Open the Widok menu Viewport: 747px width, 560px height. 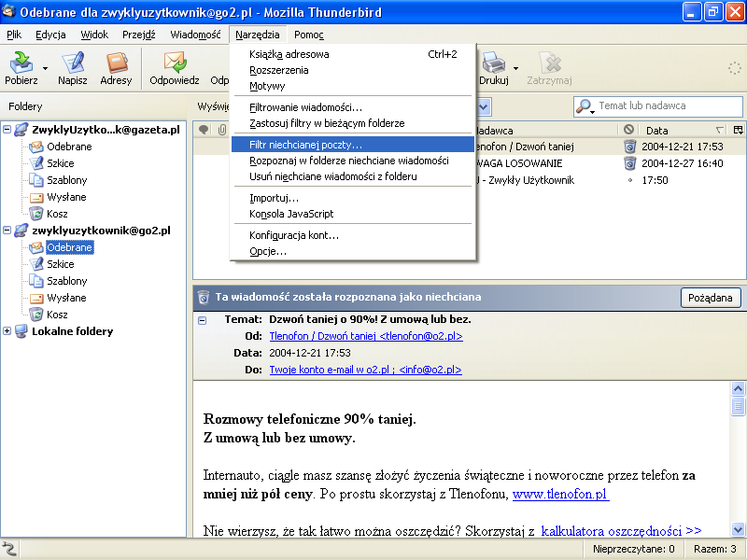click(94, 35)
